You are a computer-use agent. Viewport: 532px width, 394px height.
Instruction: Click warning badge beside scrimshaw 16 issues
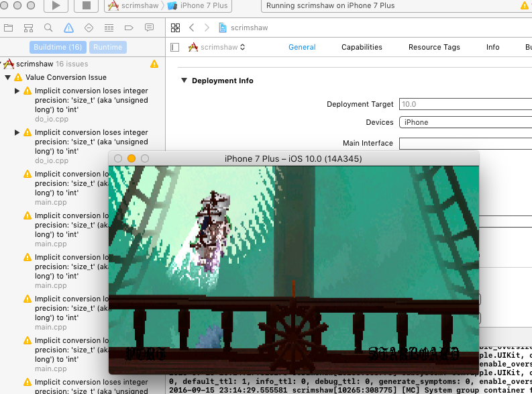pos(154,64)
